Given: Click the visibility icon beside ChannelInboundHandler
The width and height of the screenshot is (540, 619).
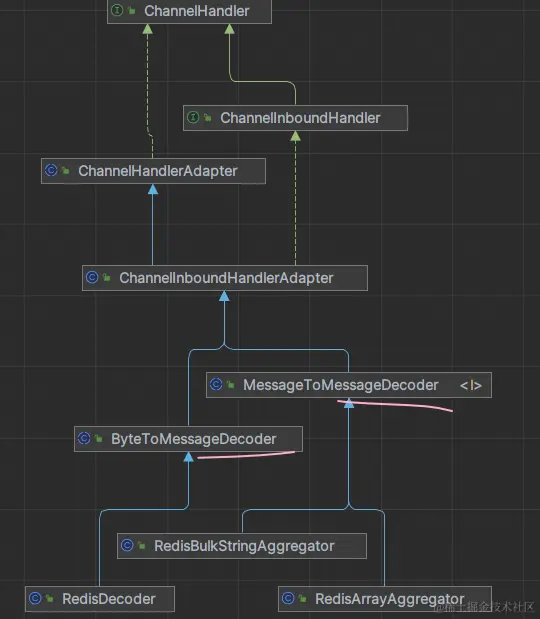Looking at the screenshot, I should click(x=208, y=118).
